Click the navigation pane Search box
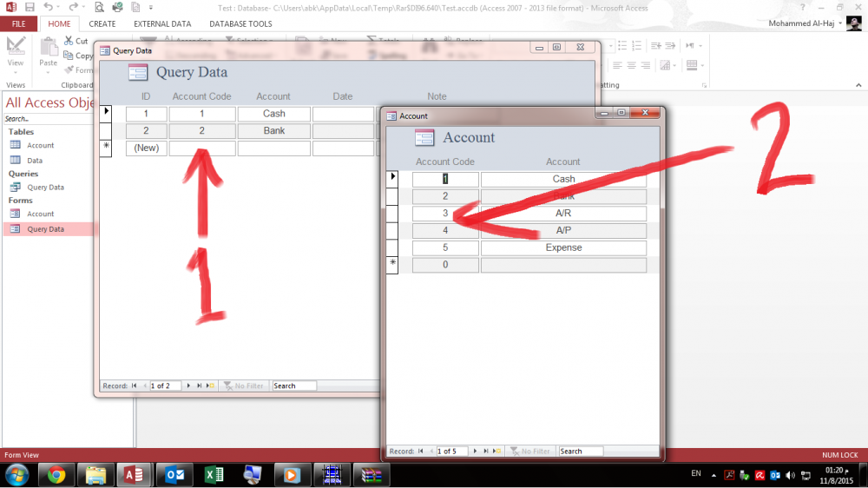The image size is (868, 488). 48,119
